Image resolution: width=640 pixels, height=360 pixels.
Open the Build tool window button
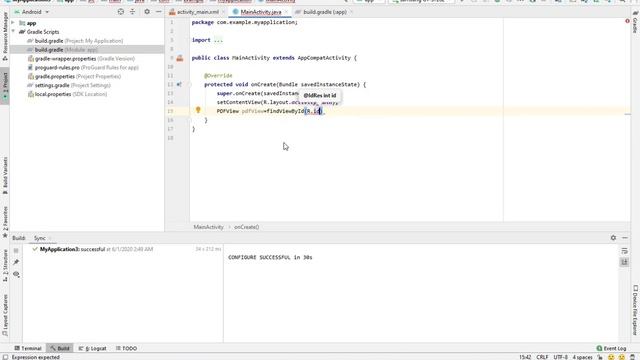coord(60,348)
